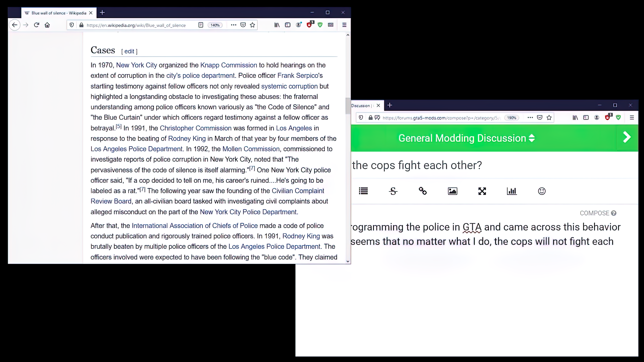The image size is (644, 362).
Task: Click the COMPOSE help question mark
Action: [x=614, y=213]
